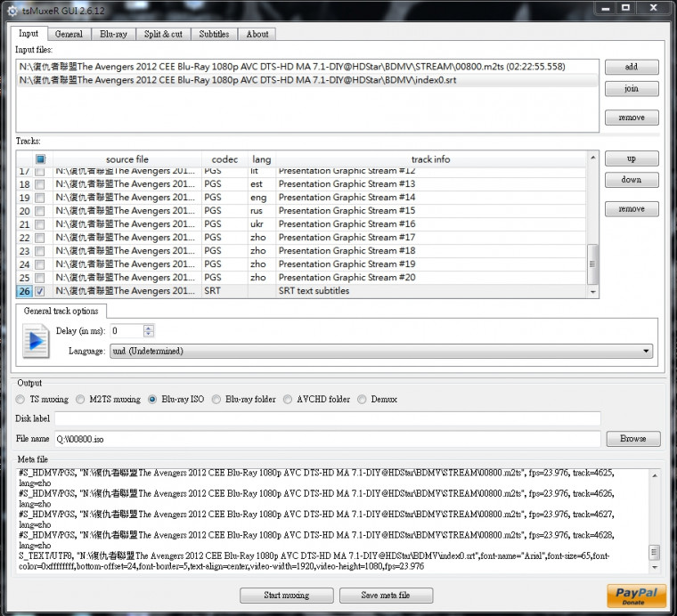Click Start muxing
677x616 pixels.
coord(287,596)
